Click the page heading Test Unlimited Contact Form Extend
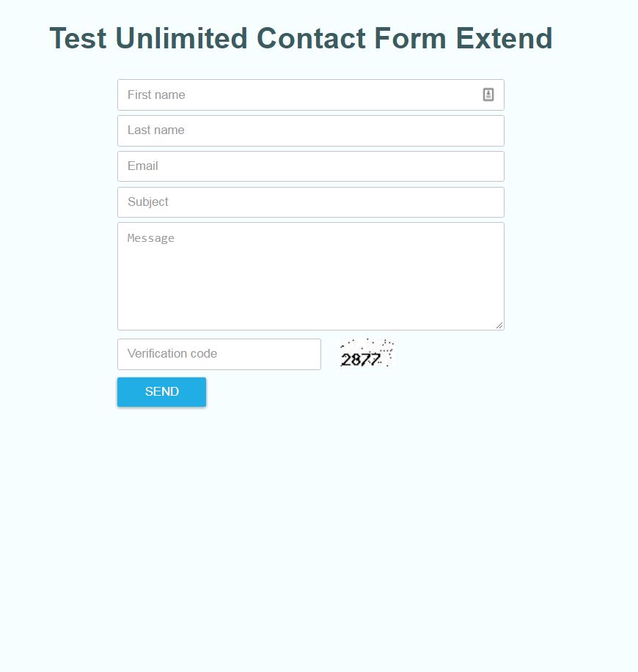 [301, 38]
